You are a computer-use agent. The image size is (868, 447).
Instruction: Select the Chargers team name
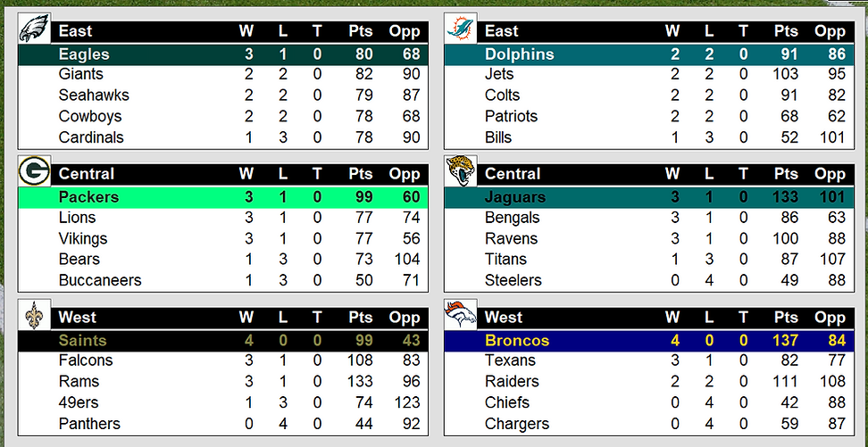(517, 424)
